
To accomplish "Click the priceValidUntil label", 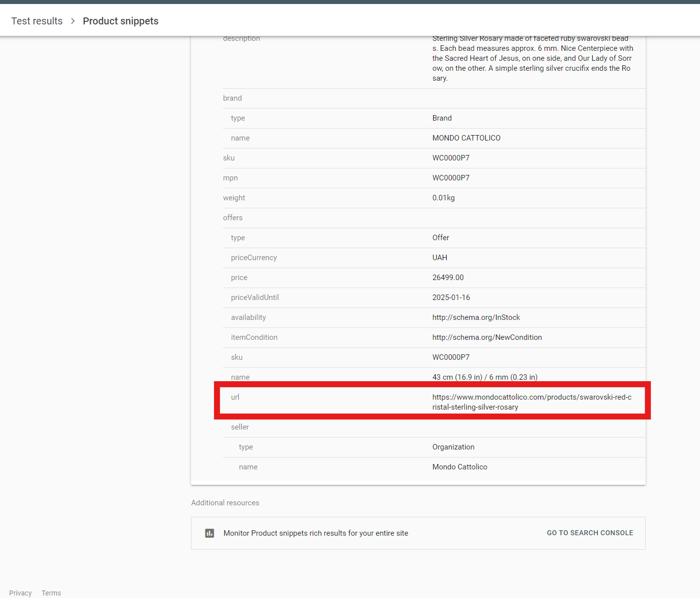I will coord(255,298).
